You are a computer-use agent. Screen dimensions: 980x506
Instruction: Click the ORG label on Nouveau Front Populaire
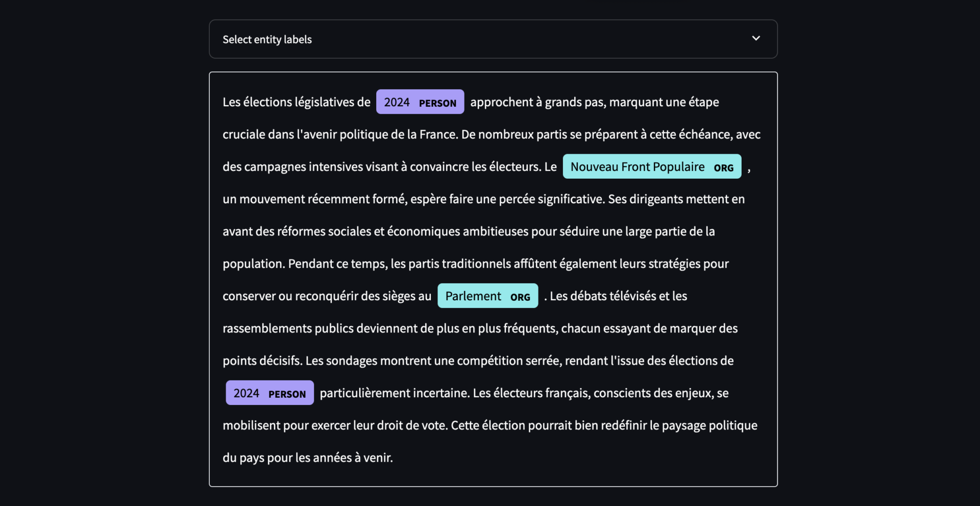coord(725,166)
